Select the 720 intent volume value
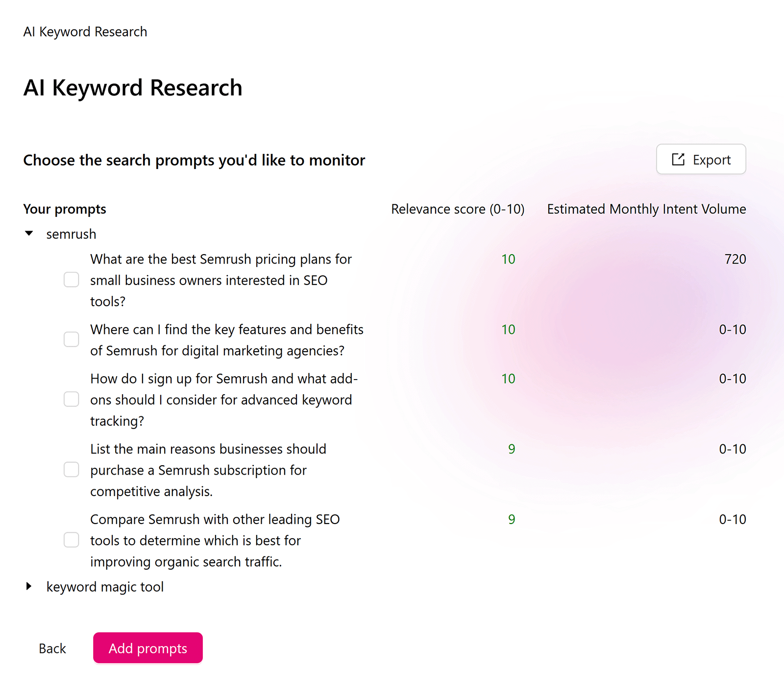Screen dimensions: 784x694 735,259
